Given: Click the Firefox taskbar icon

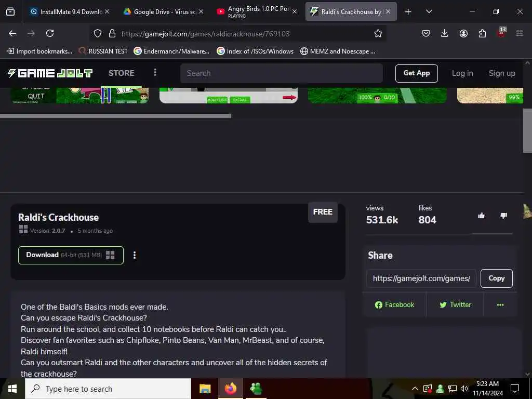Looking at the screenshot, I should tap(231, 389).
